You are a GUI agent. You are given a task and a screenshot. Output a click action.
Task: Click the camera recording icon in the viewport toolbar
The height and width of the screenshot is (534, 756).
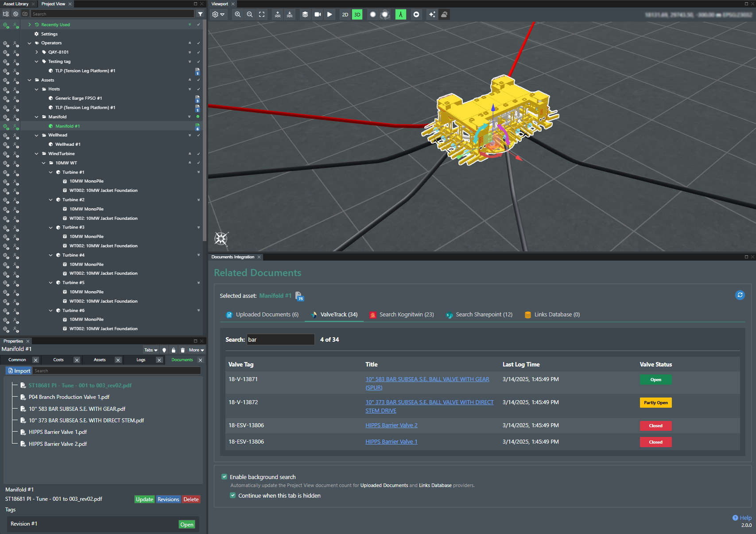click(x=317, y=14)
